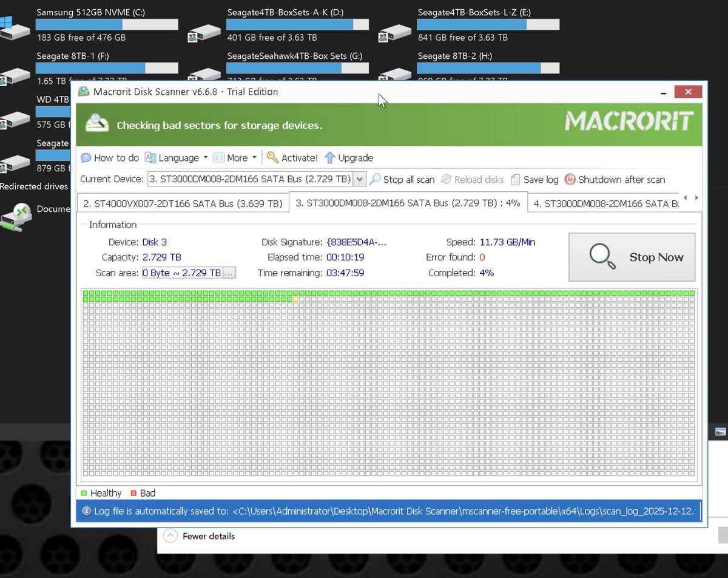Collapse with Fewer details chevron
This screenshot has height=578, width=728.
[x=171, y=536]
